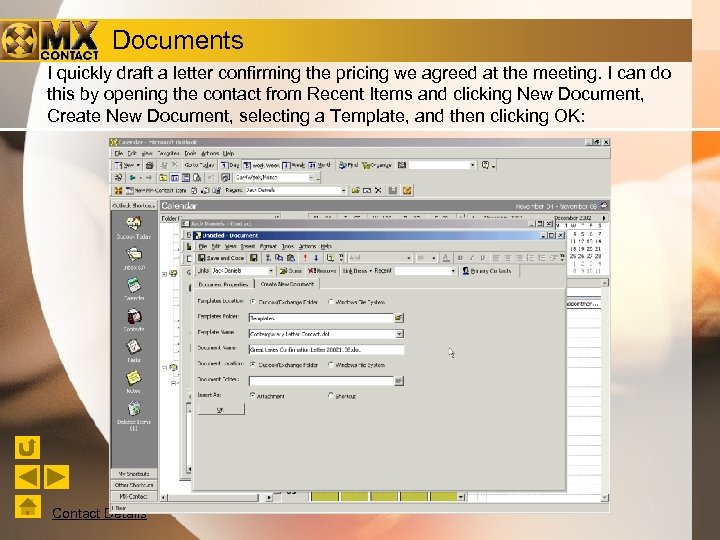This screenshot has height=540, width=720.
Task: Click the save disk icon beside Save and Close
Action: 253,258
